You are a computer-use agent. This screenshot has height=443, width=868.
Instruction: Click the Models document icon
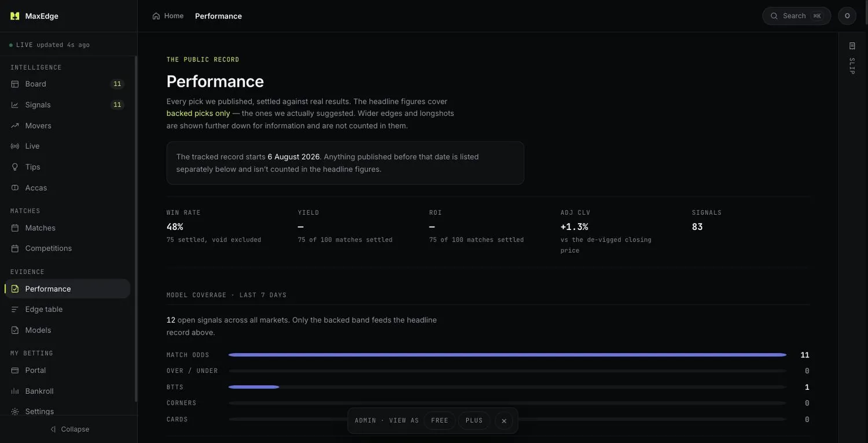[15, 330]
